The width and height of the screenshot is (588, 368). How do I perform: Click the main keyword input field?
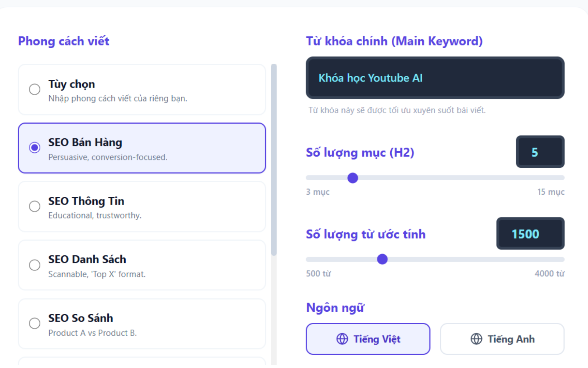point(435,78)
